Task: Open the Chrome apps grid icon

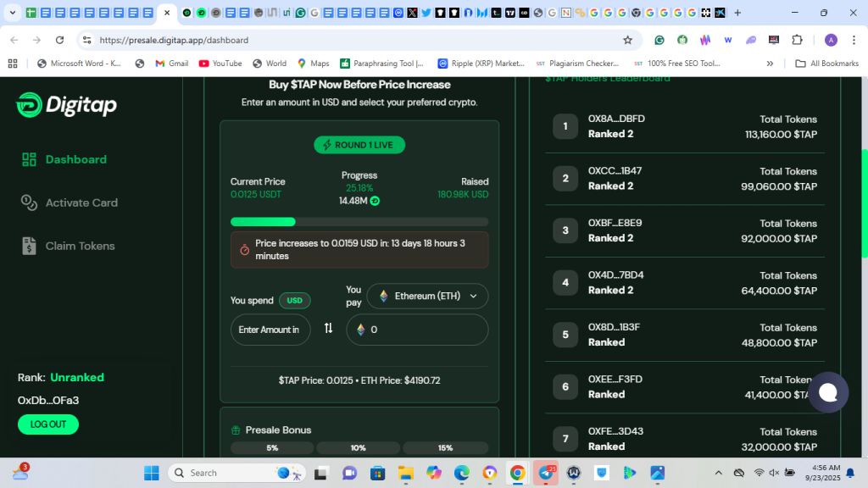Action: 13,64
